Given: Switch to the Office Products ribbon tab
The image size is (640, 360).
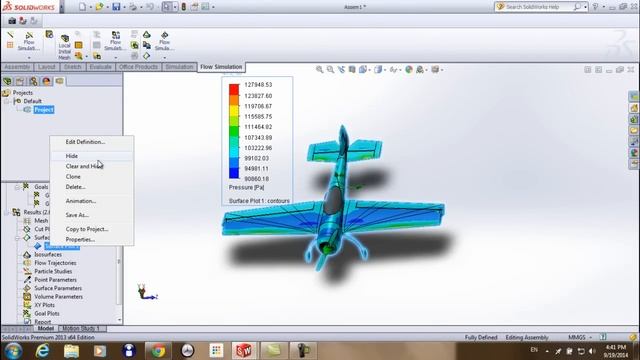Looking at the screenshot, I should pyautogui.click(x=138, y=67).
